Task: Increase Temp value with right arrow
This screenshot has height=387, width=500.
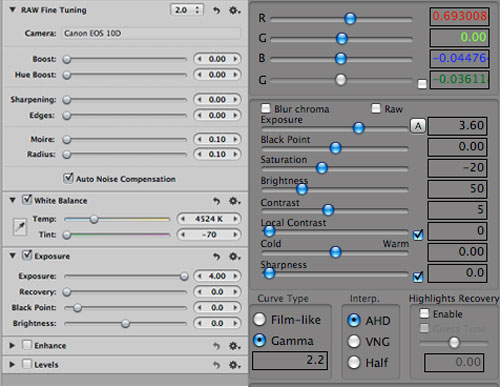Action: point(235,219)
